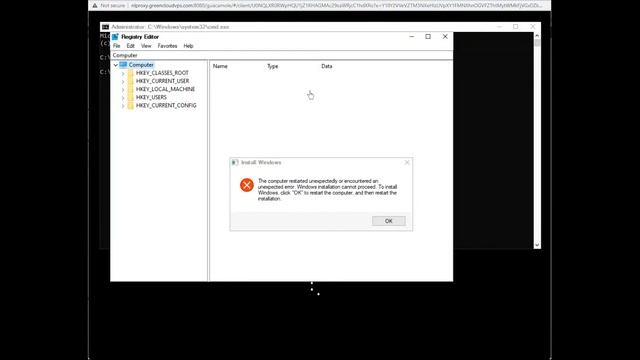
Task: Click the red error icon in dialog
Action: coord(247,185)
